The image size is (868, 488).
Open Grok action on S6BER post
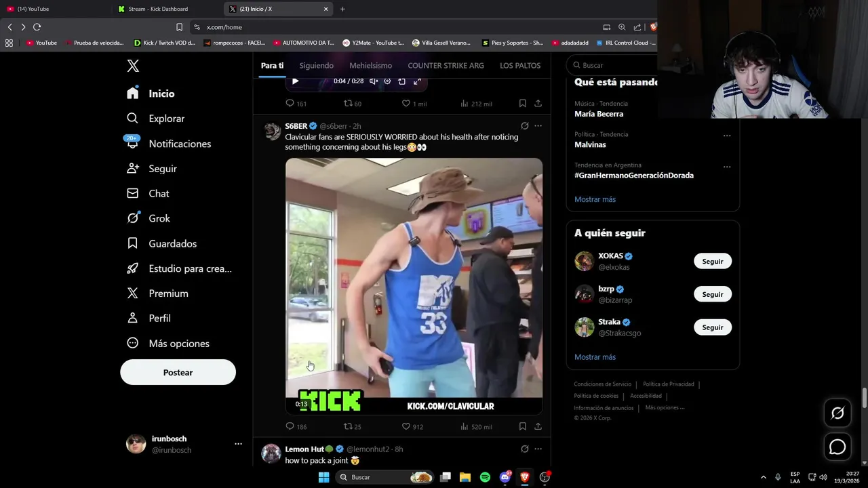[524, 126]
